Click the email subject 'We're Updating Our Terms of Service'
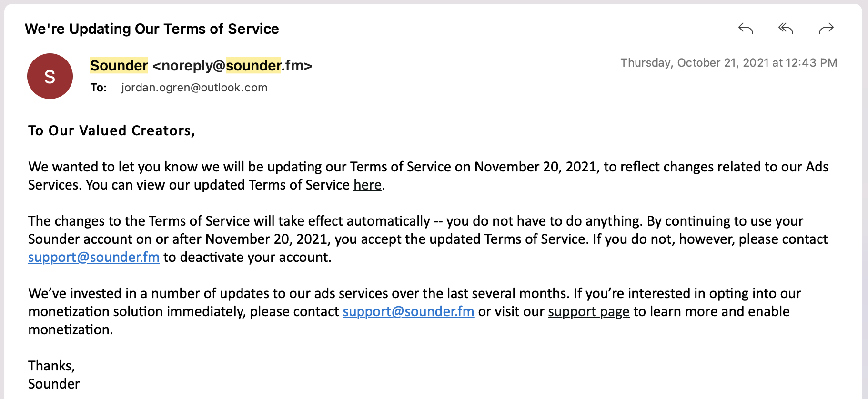Viewport: 868px width, 399px height. [151, 29]
